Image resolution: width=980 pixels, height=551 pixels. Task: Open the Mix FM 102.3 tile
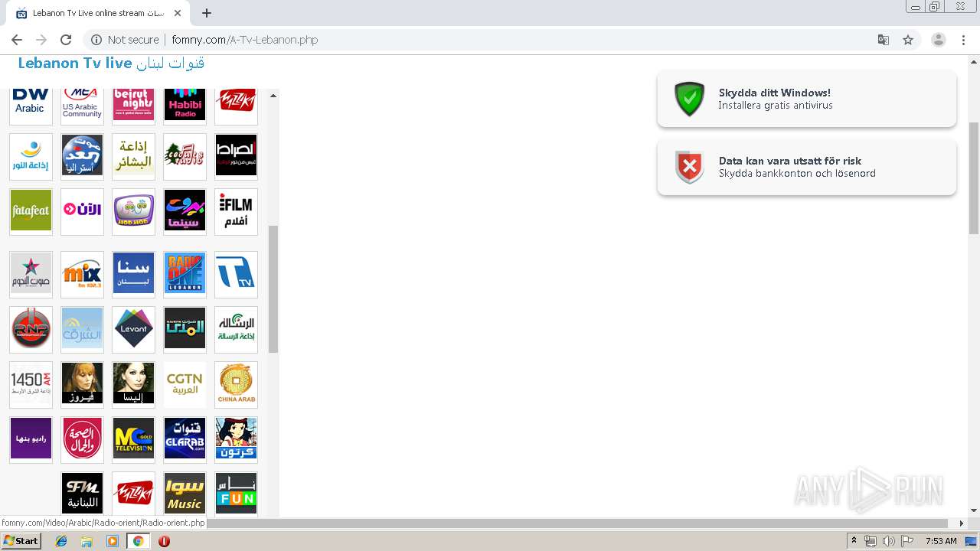point(82,274)
